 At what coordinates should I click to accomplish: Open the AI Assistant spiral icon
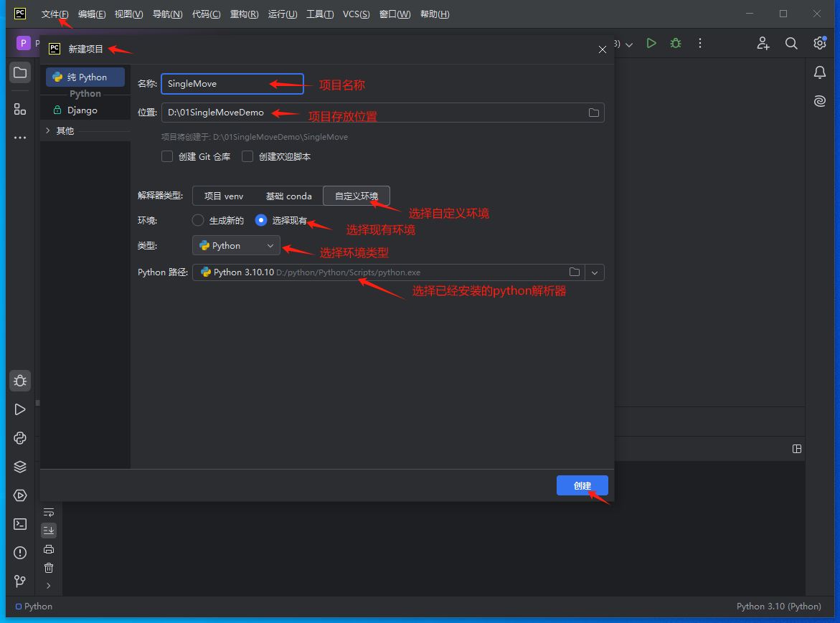(820, 100)
